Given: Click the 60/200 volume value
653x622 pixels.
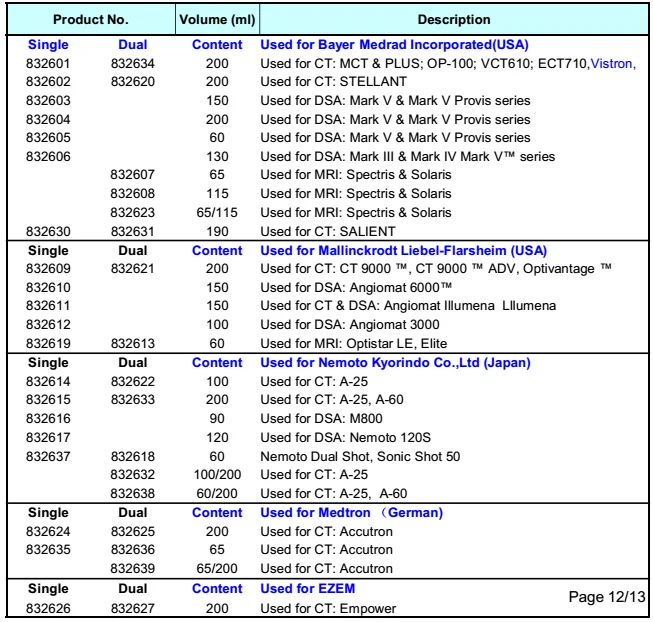Looking at the screenshot, I should 217,494.
